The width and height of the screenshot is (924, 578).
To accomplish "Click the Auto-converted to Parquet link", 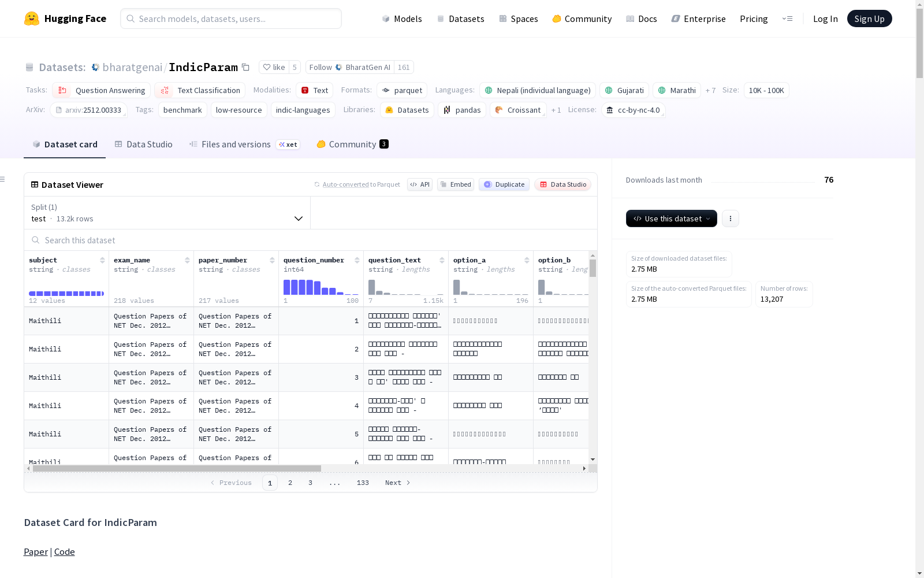I will point(346,184).
